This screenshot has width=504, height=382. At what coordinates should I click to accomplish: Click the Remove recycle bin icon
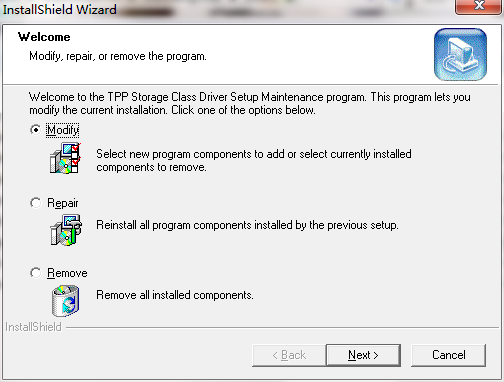66,300
